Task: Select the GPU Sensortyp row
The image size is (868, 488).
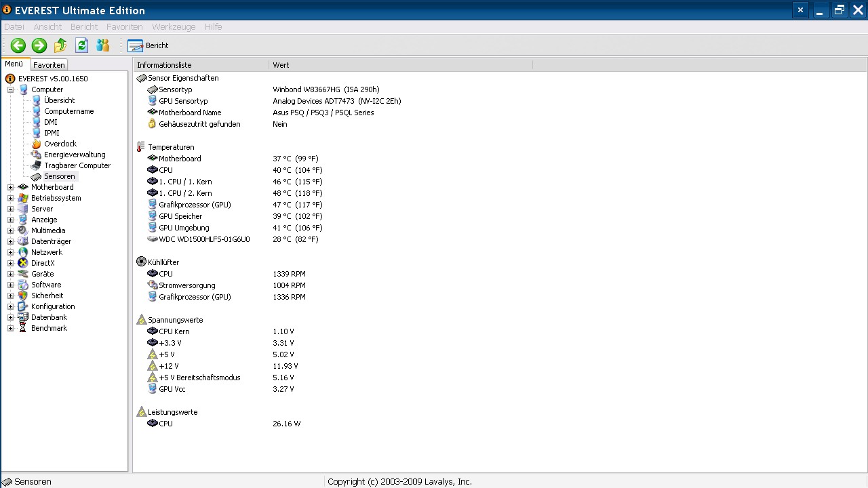Action: click(275, 101)
